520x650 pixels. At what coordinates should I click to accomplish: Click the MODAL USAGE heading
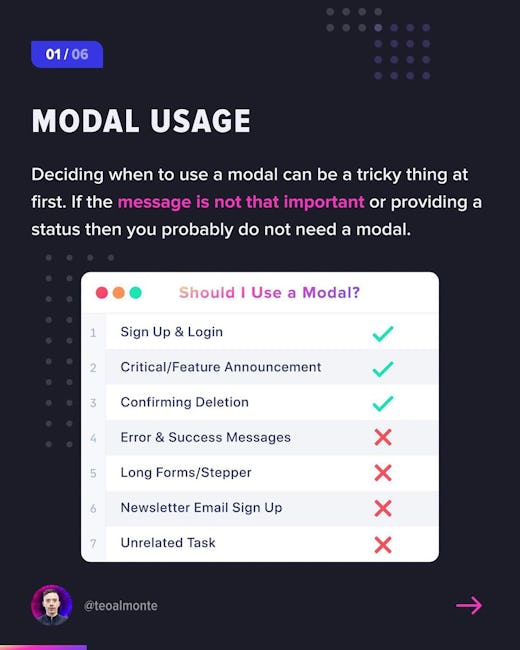(x=141, y=121)
